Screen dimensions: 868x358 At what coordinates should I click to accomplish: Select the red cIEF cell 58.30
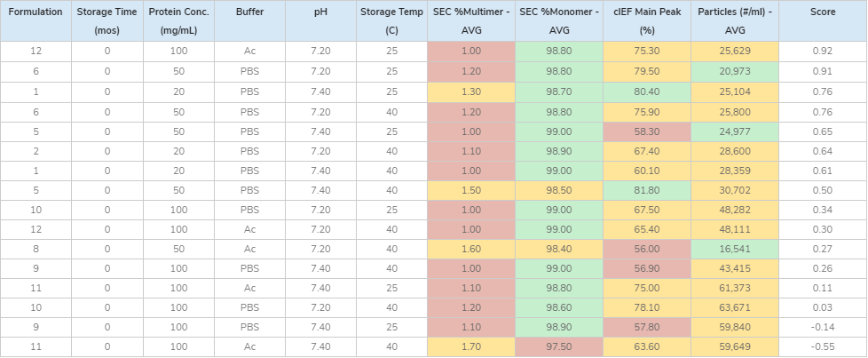(x=646, y=130)
